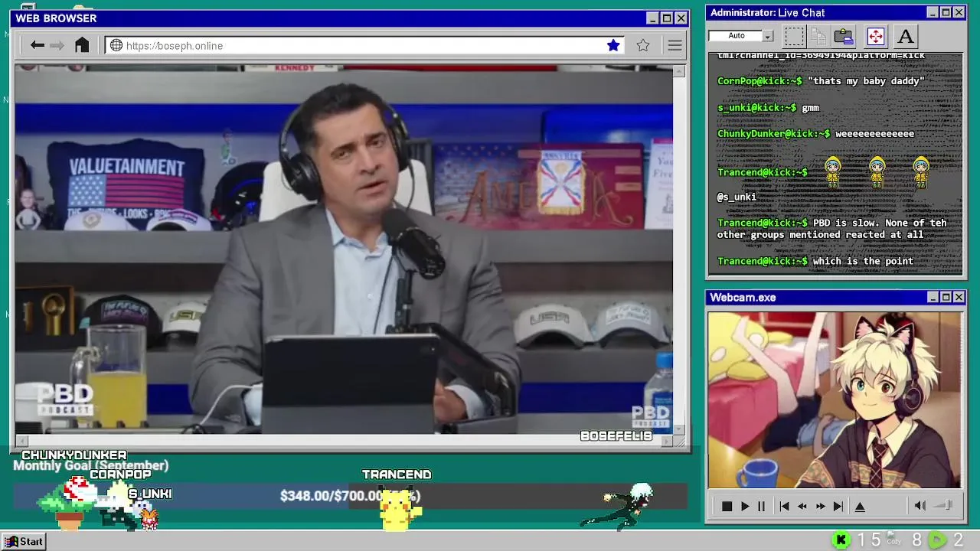Click the paste clipboard icon
The image size is (980, 551).
[844, 36]
